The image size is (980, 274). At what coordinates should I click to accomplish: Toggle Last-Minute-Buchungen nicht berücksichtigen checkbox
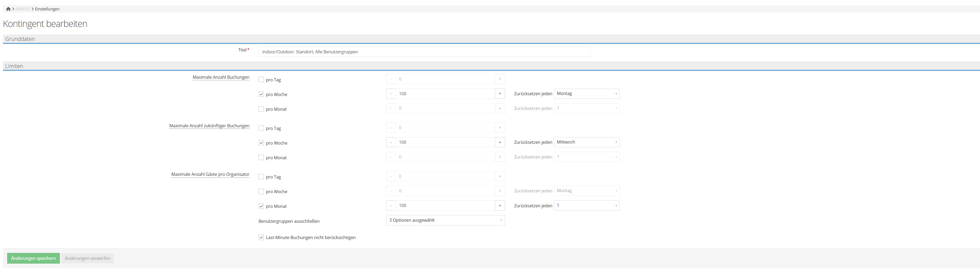point(261,237)
